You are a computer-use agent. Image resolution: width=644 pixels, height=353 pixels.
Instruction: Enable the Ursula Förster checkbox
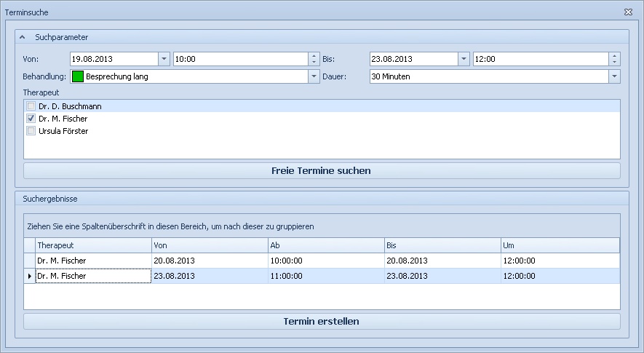pos(31,131)
